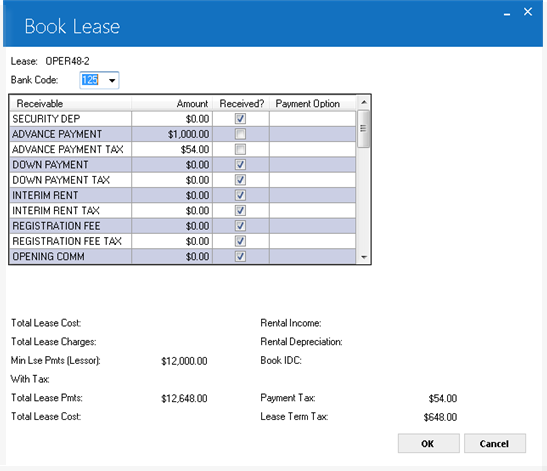
Task: Check the ADVANCE PAYMENT received checkbox
Action: click(x=240, y=134)
